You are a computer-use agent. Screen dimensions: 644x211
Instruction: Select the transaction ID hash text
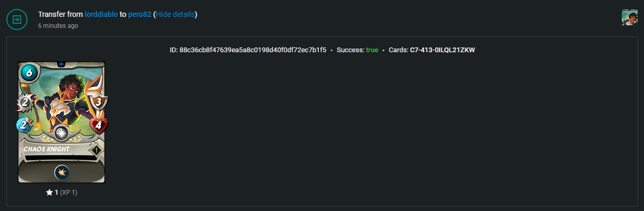pyautogui.click(x=253, y=50)
